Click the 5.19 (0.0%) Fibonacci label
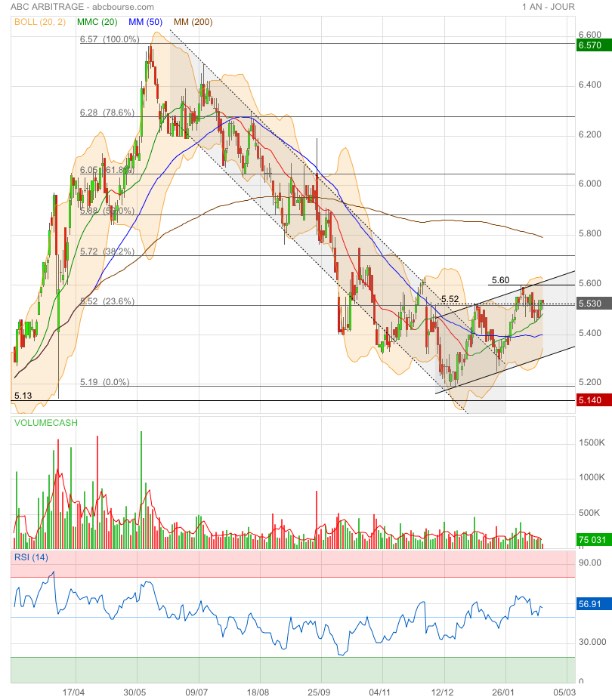The height and width of the screenshot is (700, 612). coord(105,382)
